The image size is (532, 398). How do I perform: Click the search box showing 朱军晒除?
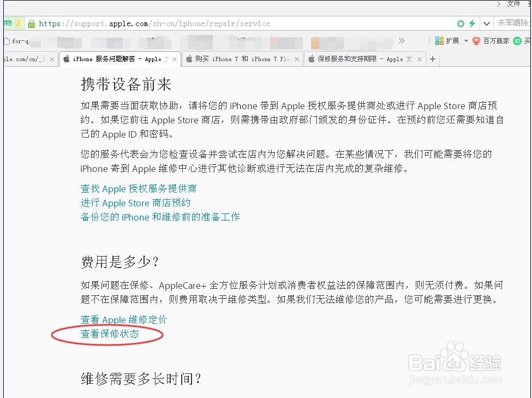(x=513, y=23)
